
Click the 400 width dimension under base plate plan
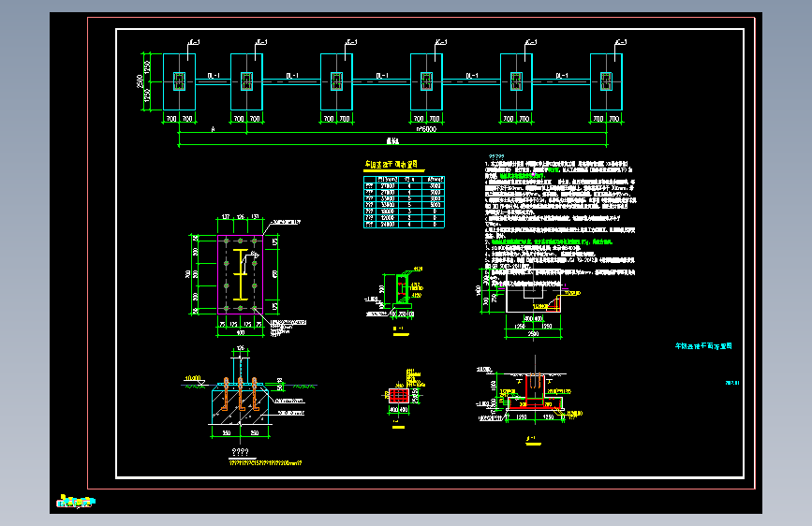[241, 332]
